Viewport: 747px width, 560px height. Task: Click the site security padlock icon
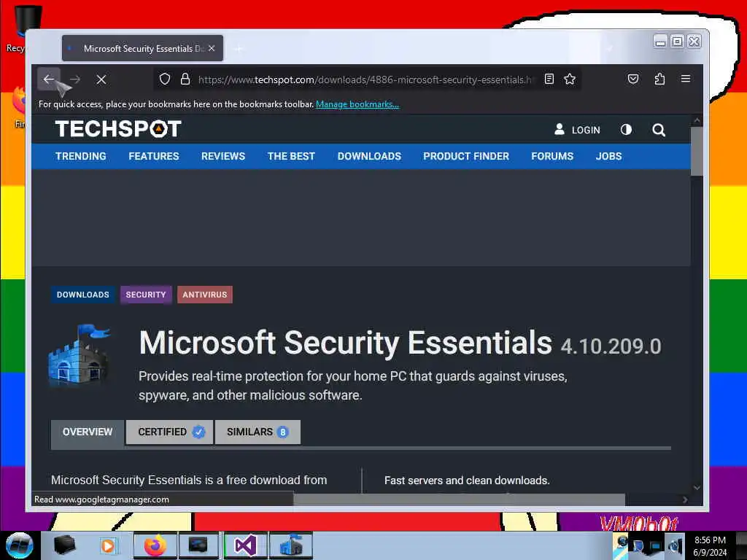(185, 79)
